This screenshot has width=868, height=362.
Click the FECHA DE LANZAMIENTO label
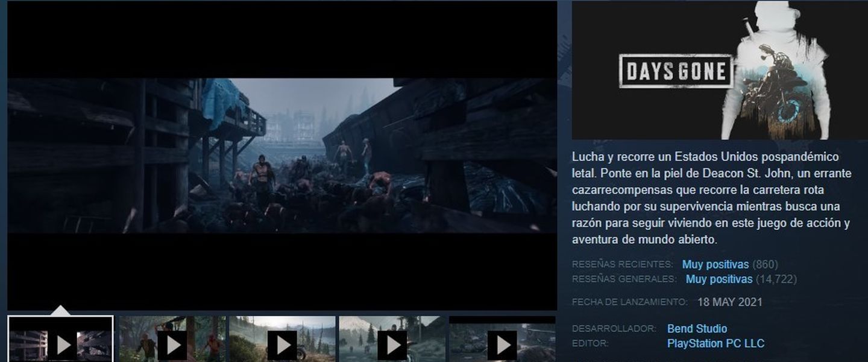[629, 302]
